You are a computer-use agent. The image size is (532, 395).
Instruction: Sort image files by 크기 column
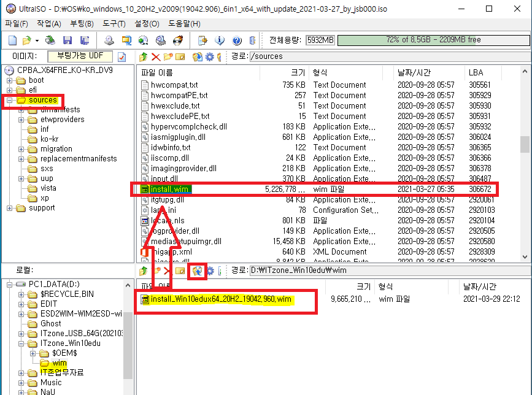tap(285, 72)
